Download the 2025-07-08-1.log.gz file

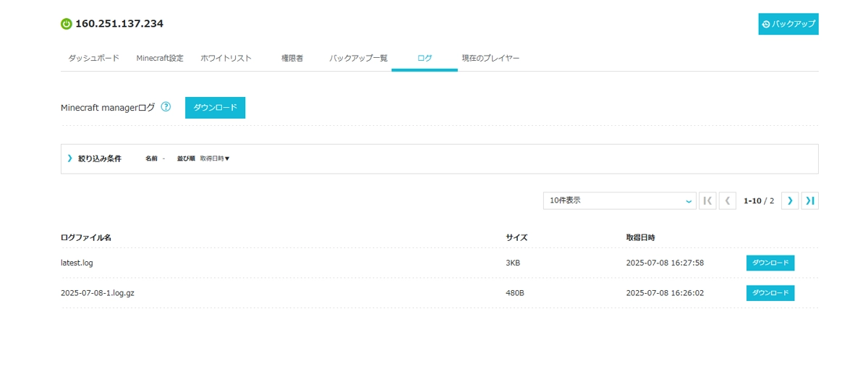click(x=770, y=293)
